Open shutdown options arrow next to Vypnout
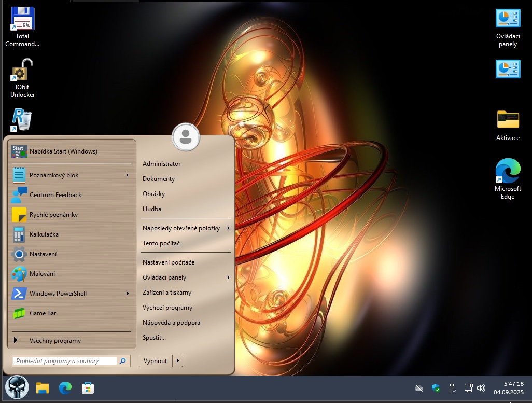 coord(178,361)
